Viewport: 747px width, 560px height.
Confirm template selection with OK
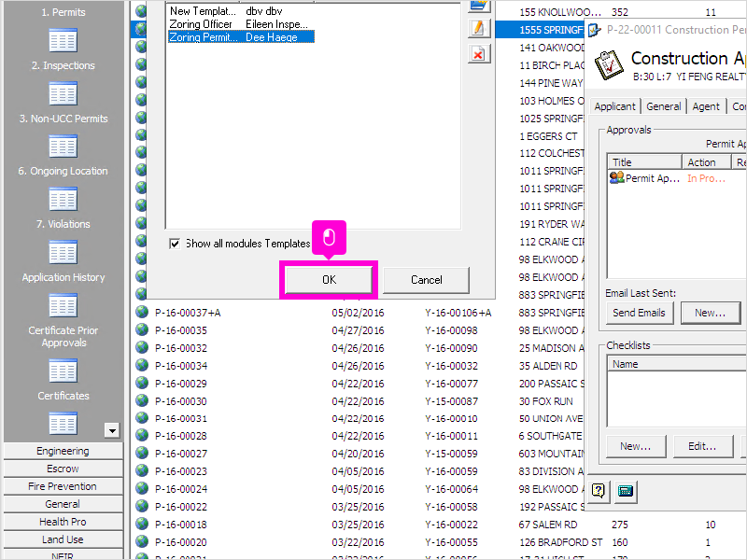click(x=329, y=279)
